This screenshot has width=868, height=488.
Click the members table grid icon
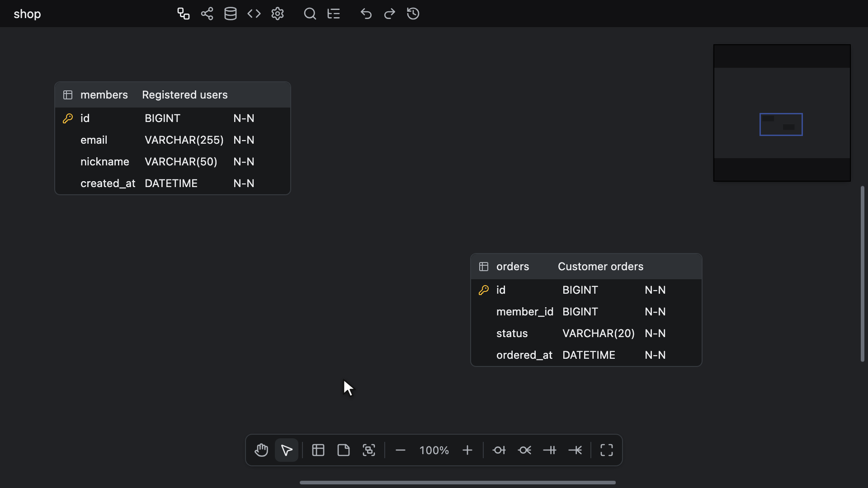[x=68, y=95]
